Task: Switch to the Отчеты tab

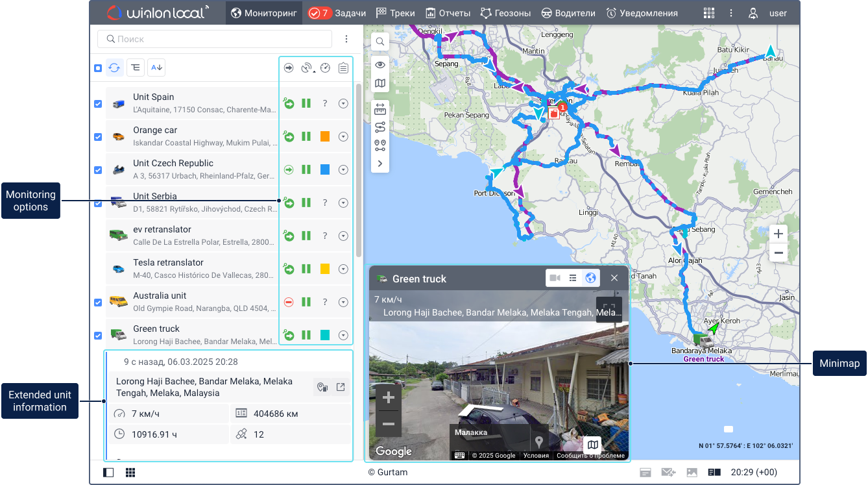Action: click(x=448, y=13)
